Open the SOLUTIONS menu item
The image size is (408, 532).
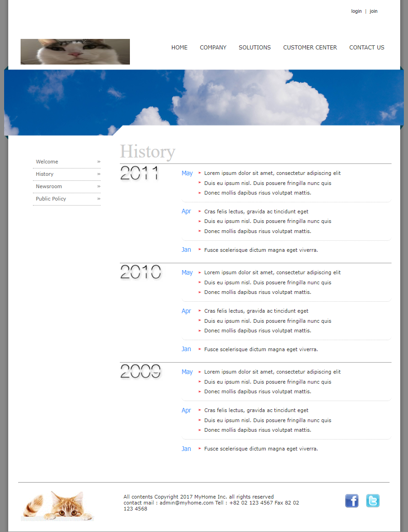(x=255, y=48)
